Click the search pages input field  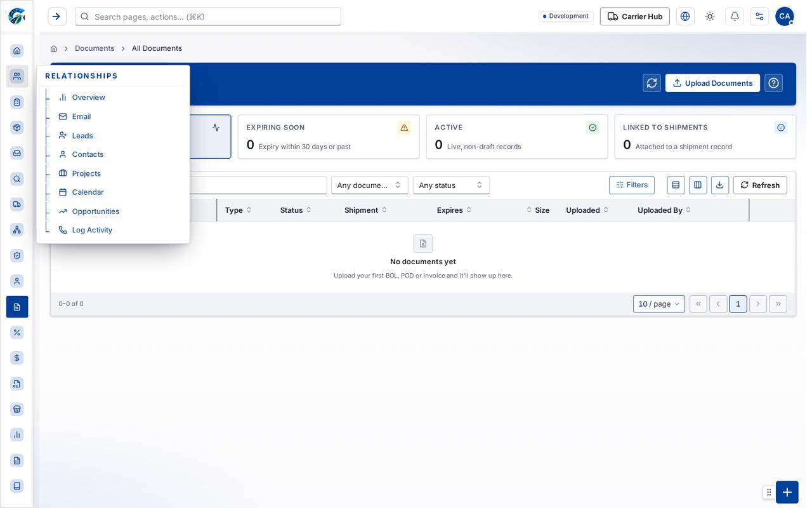pyautogui.click(x=208, y=17)
